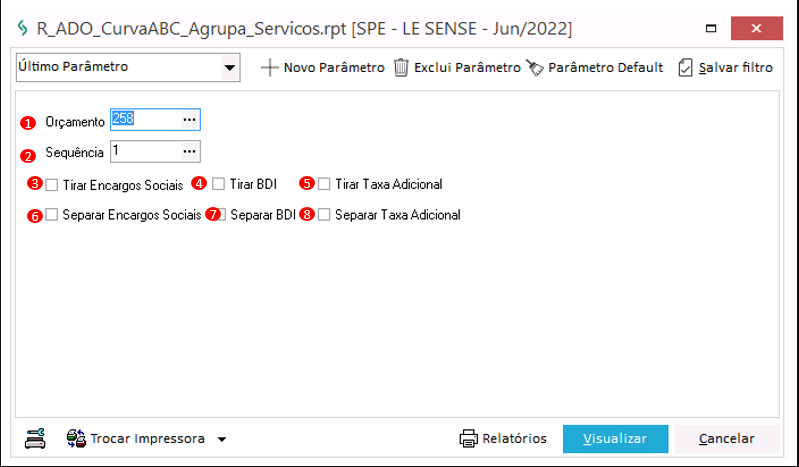Click the Exclui Parâmetro label

[x=467, y=67]
